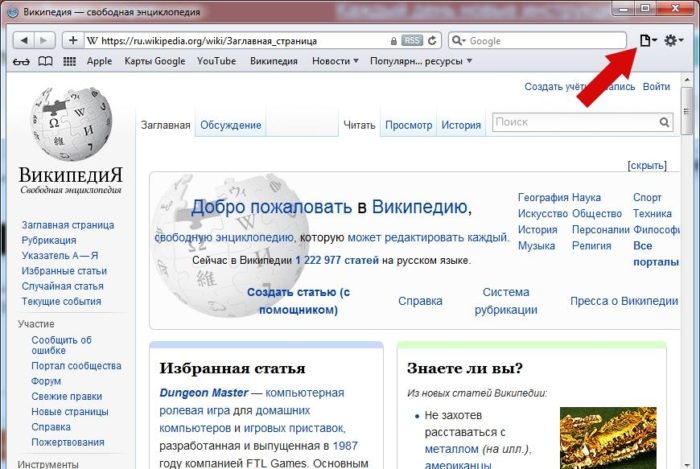Switch to the Обсуждение tab

pyautogui.click(x=230, y=125)
